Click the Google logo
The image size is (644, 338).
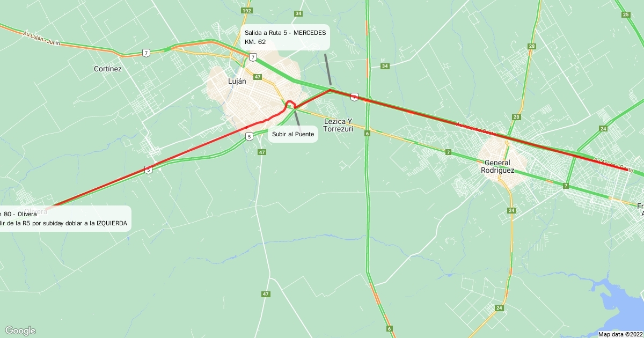coord(20,330)
